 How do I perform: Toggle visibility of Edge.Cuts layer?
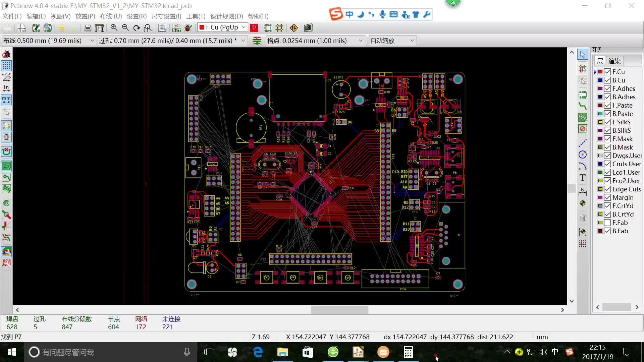click(x=607, y=189)
